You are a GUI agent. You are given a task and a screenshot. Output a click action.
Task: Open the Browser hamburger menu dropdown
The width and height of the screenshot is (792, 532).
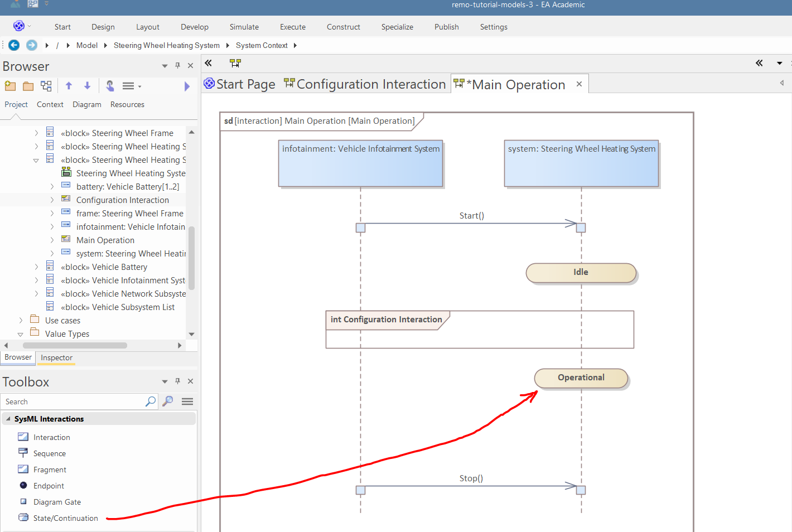132,86
